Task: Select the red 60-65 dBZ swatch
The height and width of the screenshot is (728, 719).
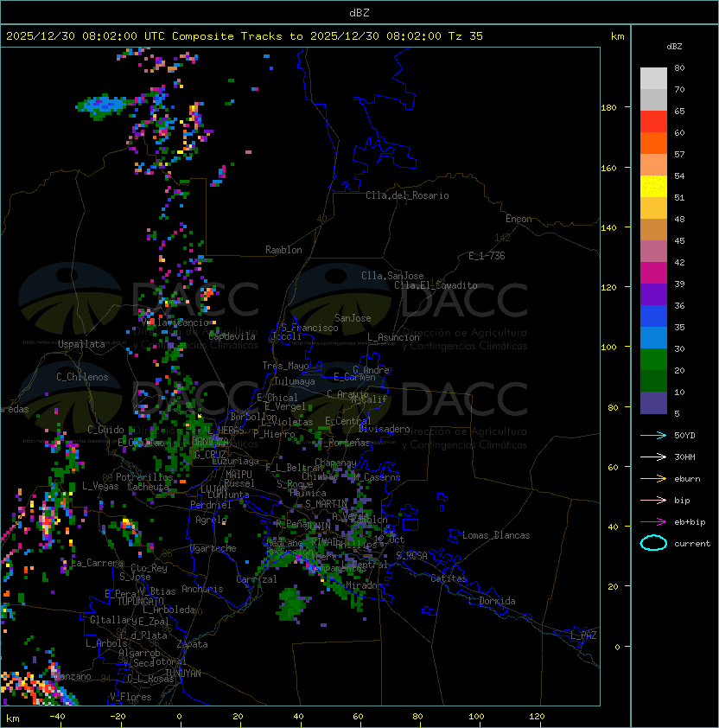Action: pos(653,122)
